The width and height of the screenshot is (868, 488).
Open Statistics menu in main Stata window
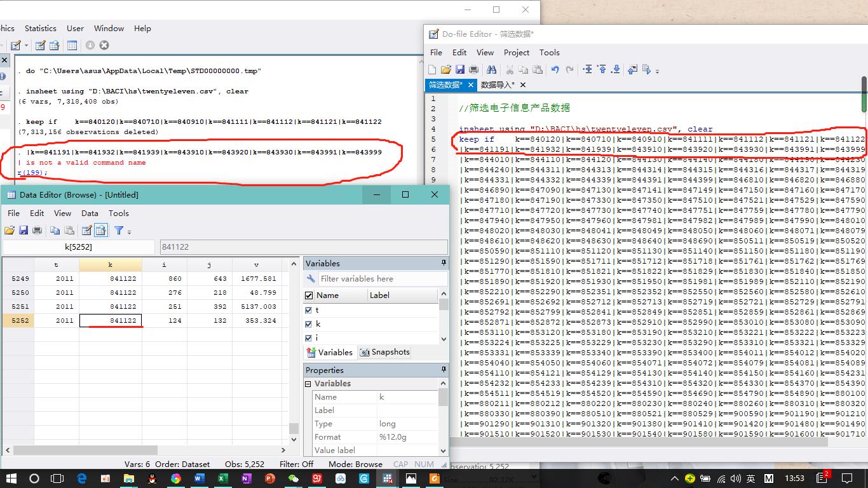[x=41, y=28]
